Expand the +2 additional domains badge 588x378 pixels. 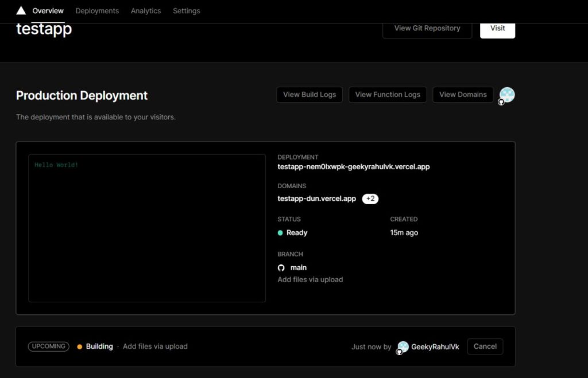(x=370, y=199)
